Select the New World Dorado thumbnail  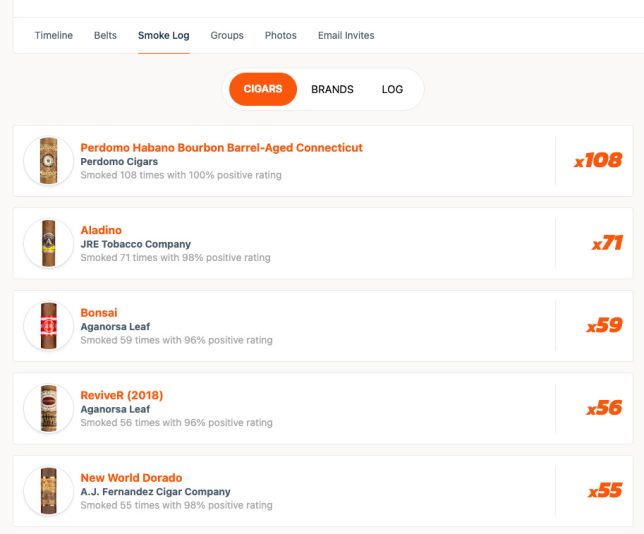click(x=48, y=491)
